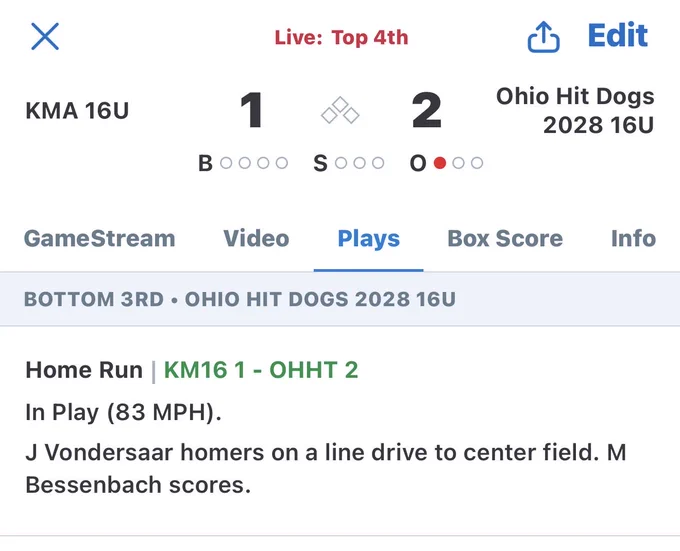Open the Video tab
This screenshot has height=551, width=680.
click(256, 239)
